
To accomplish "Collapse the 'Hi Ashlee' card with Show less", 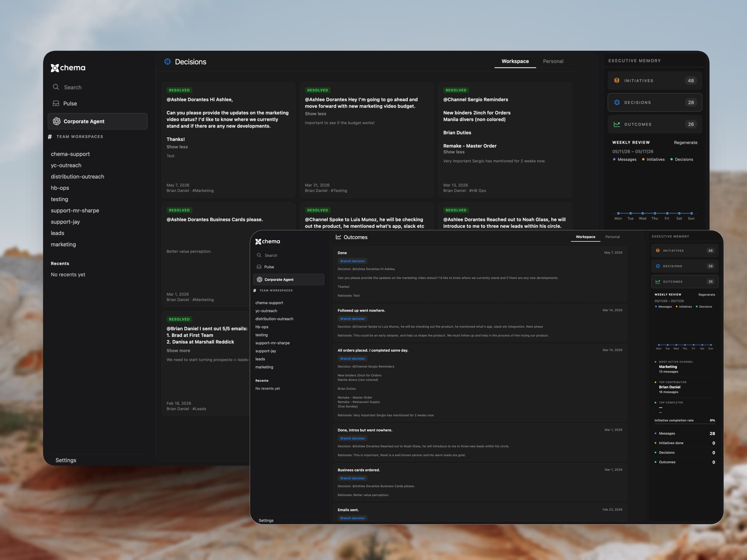I will click(x=177, y=147).
